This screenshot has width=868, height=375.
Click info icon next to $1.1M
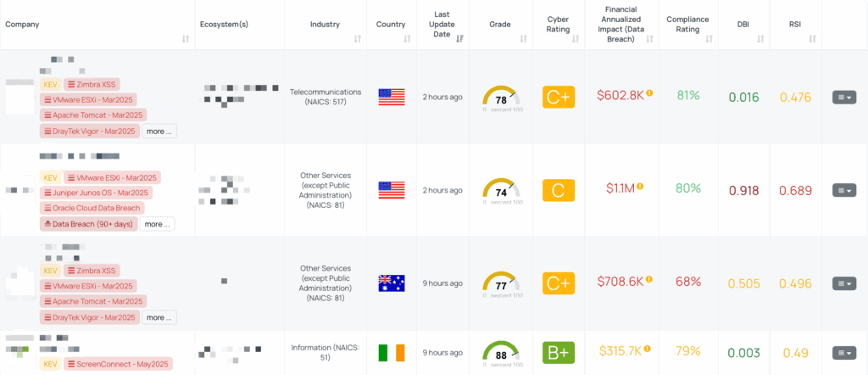point(640,187)
